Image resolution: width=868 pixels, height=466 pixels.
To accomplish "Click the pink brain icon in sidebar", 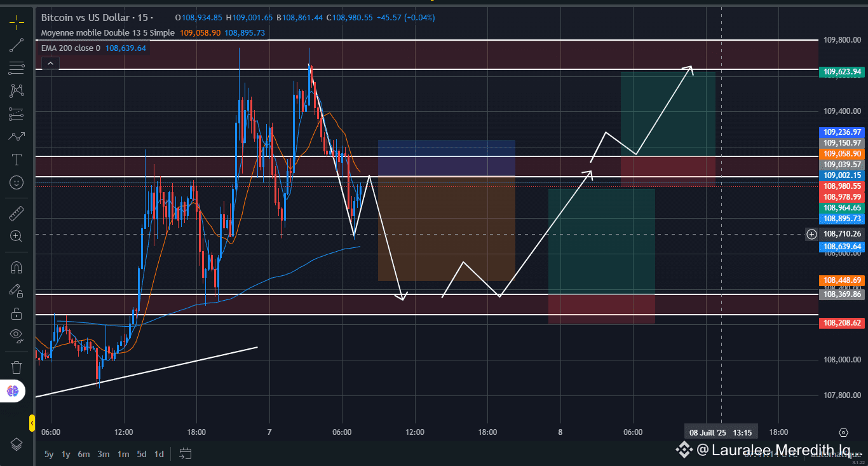I will (x=13, y=391).
